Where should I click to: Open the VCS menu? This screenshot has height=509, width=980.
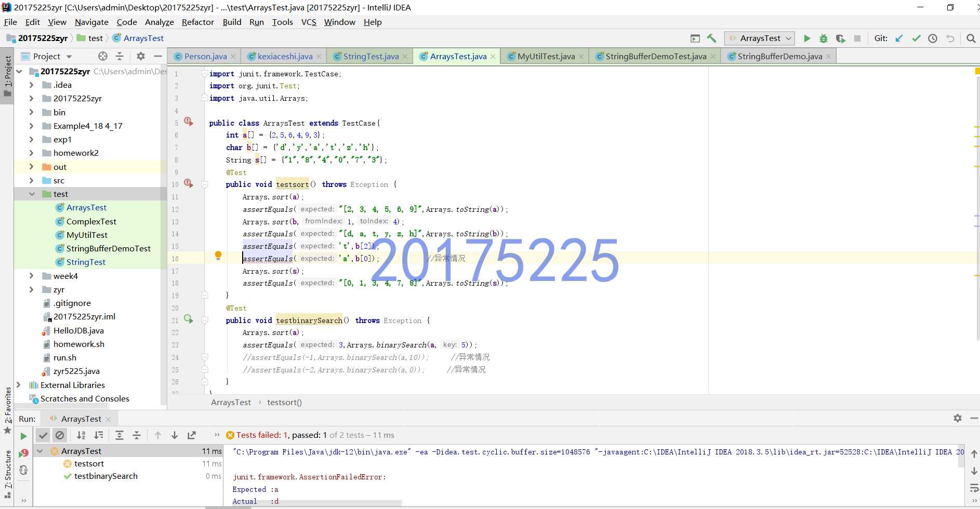(x=309, y=22)
